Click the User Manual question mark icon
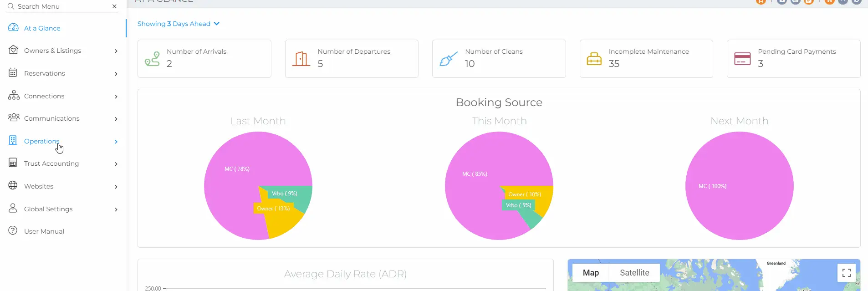 13,231
